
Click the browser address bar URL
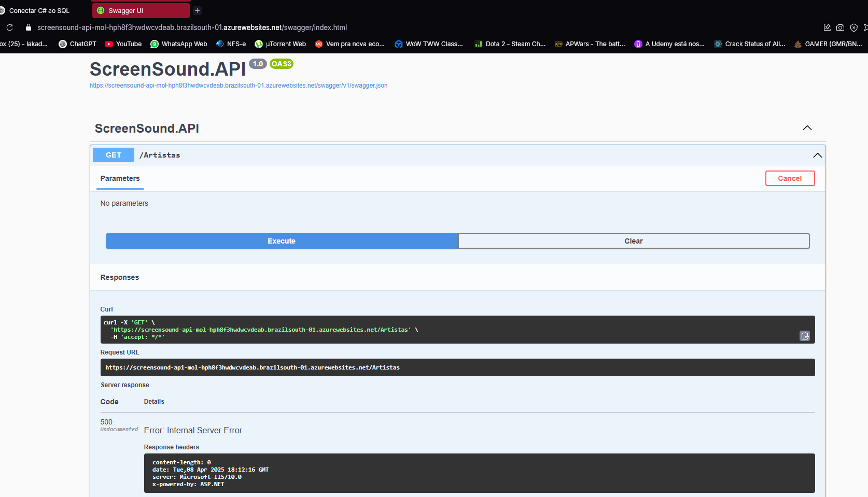(x=192, y=27)
